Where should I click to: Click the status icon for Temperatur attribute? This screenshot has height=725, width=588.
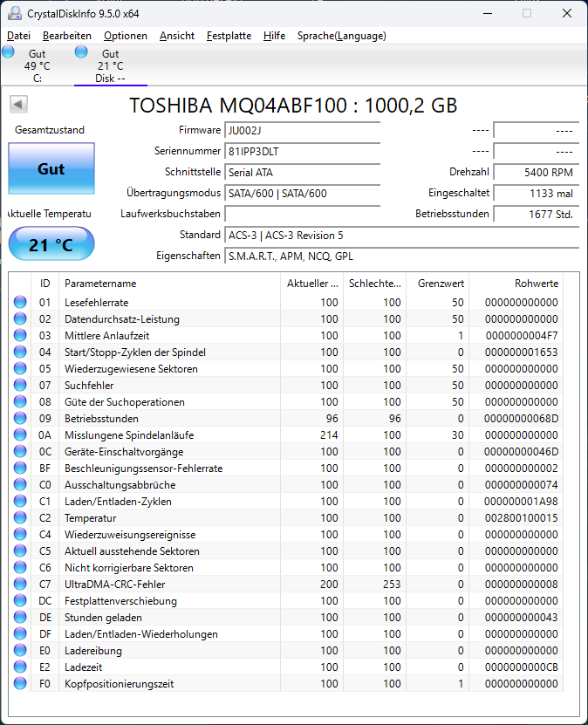19,517
